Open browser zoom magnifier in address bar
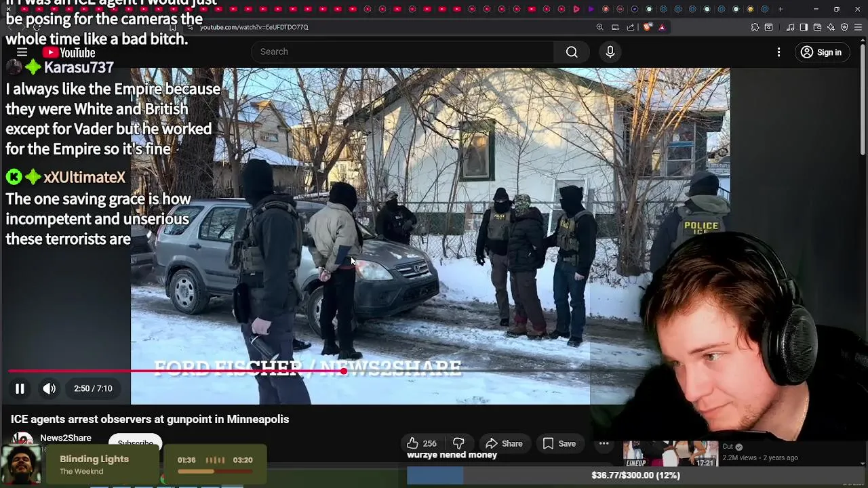The height and width of the screenshot is (488, 868). pyautogui.click(x=599, y=27)
